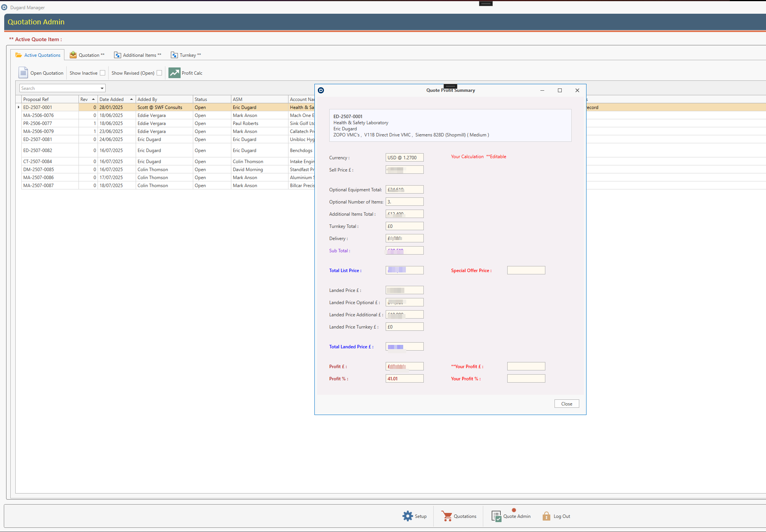Select proposal row MA-2507-0087
766x532 pixels.
[x=38, y=186]
